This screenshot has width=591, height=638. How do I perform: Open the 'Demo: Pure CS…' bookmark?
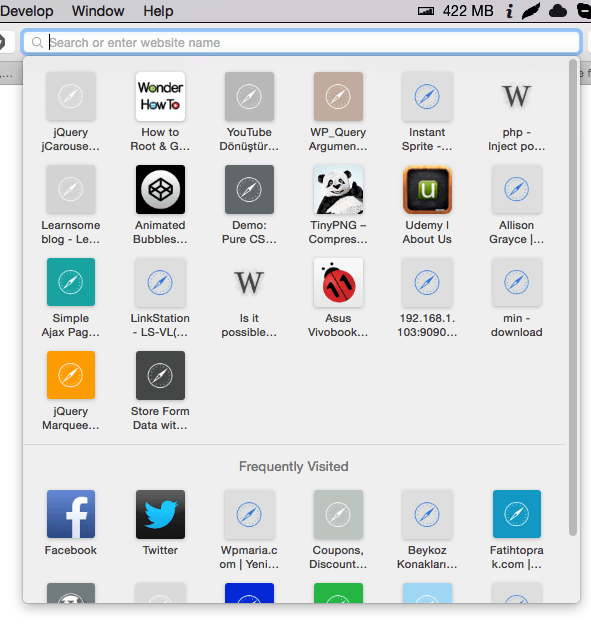249,189
